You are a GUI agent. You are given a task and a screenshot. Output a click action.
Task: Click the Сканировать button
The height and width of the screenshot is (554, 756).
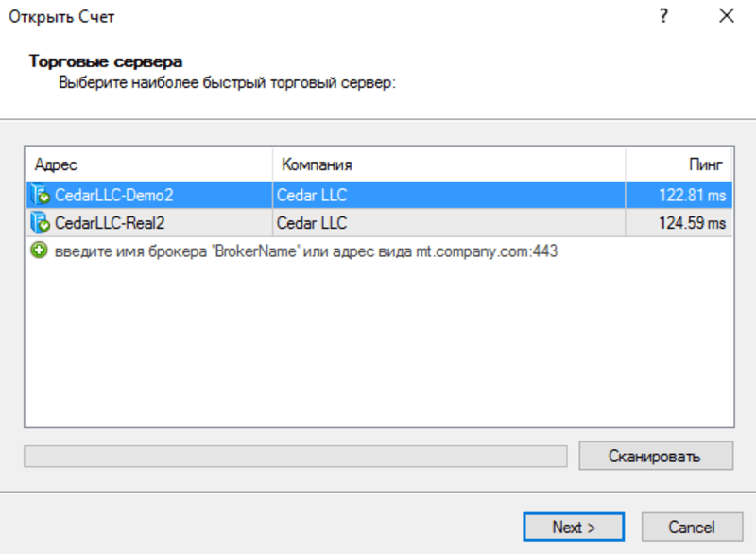pos(656,456)
